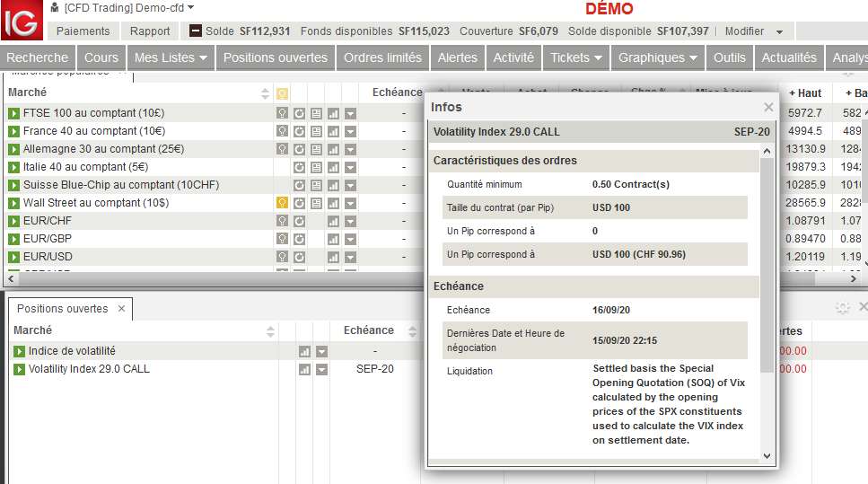
Task: Open the Ordres limités tab
Action: pos(382,57)
